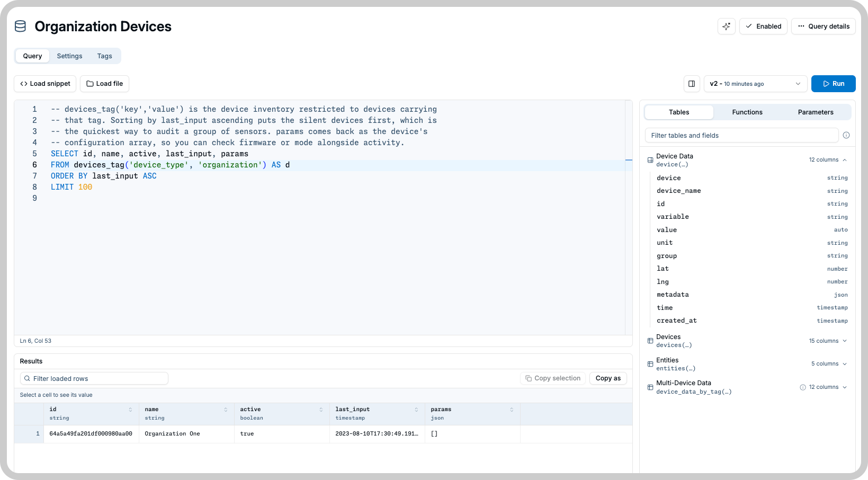868x480 pixels.
Task: Click line number 9 in the editor
Action: (x=35, y=198)
